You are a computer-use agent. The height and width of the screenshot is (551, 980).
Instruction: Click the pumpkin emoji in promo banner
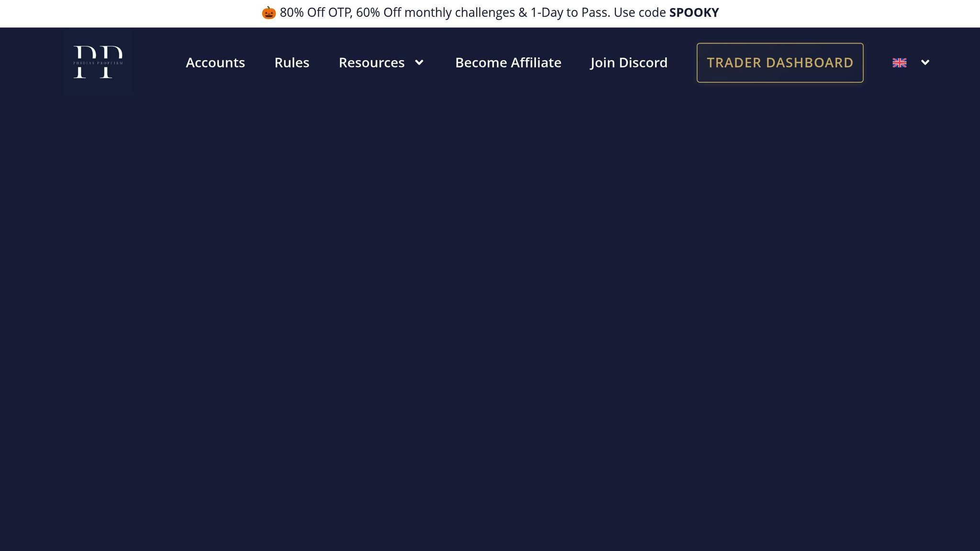point(268,13)
